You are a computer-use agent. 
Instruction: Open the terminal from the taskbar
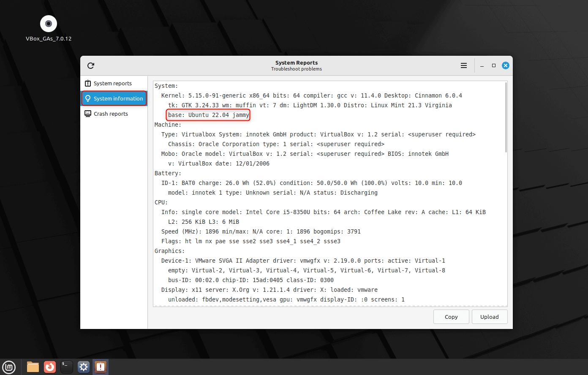click(x=66, y=367)
